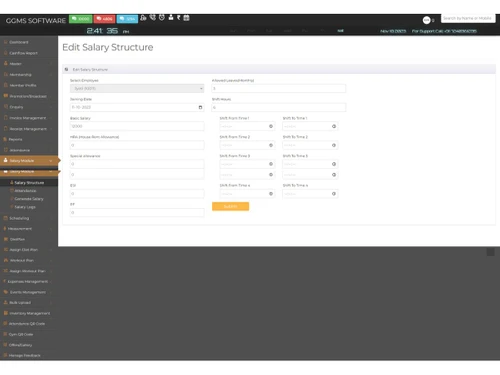Click the Shift To Time 3 field
The image size is (500, 375).
click(x=310, y=164)
